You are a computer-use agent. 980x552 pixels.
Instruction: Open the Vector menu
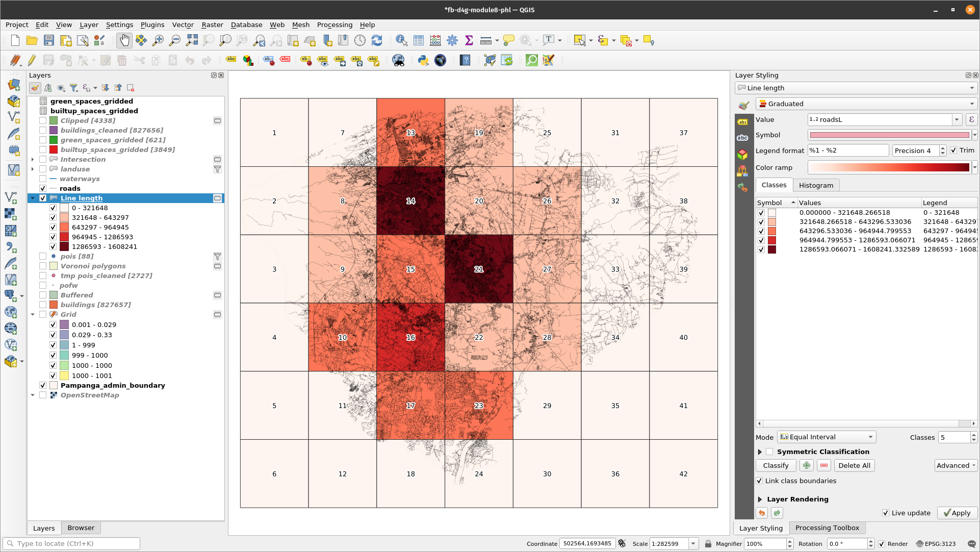point(183,24)
